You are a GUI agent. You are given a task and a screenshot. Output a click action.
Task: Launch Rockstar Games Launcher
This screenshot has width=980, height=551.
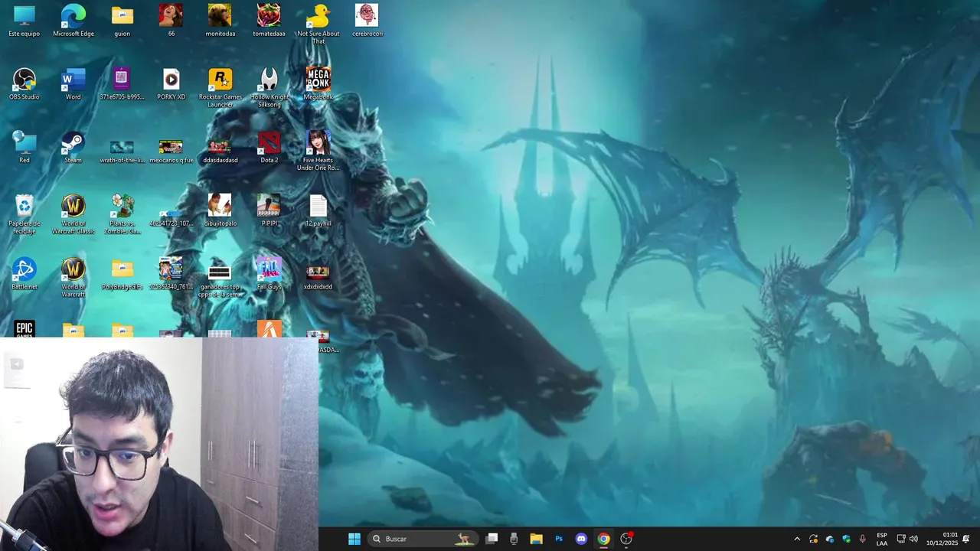[220, 87]
